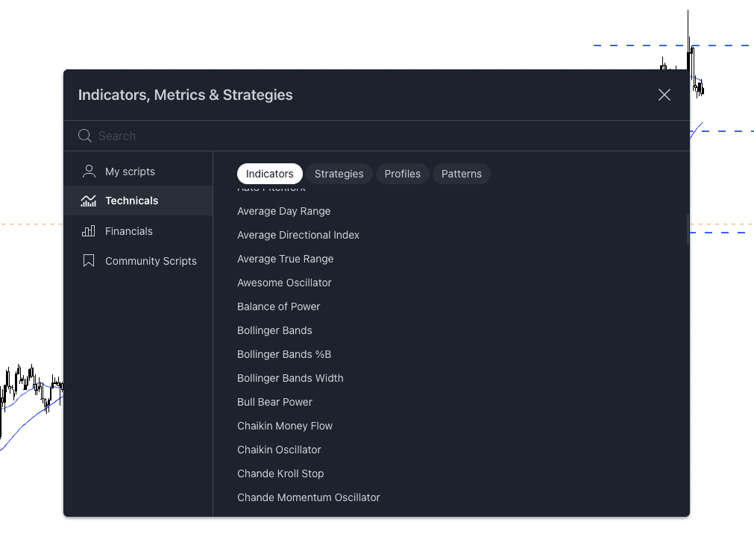Click the indicator list scrollbar handle
Image resolution: width=754 pixels, height=560 pixels.
click(x=688, y=230)
